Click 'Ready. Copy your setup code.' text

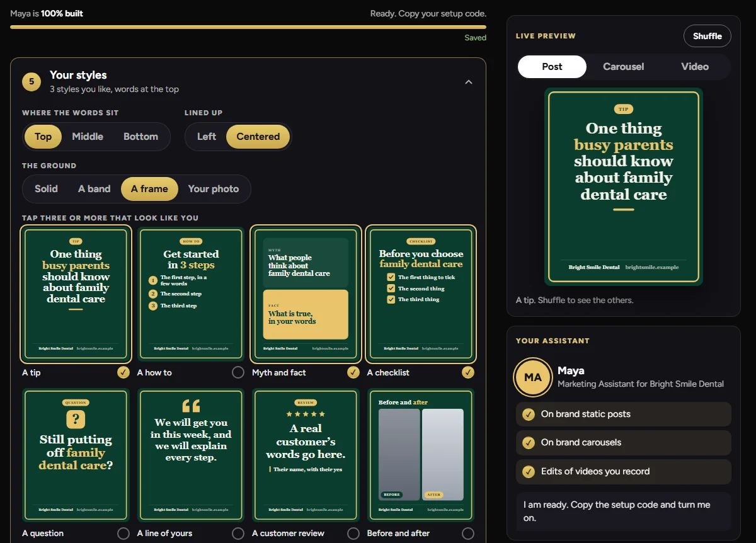(x=428, y=14)
